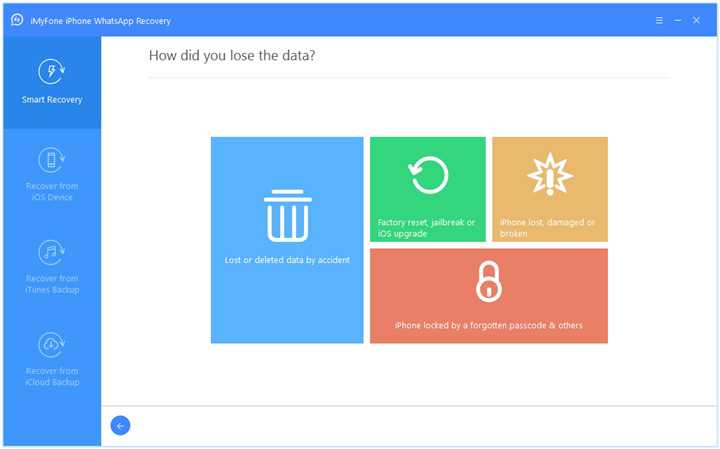This screenshot has width=720, height=449.
Task: Open Recover from iCloud Backup label
Action: pyautogui.click(x=52, y=376)
